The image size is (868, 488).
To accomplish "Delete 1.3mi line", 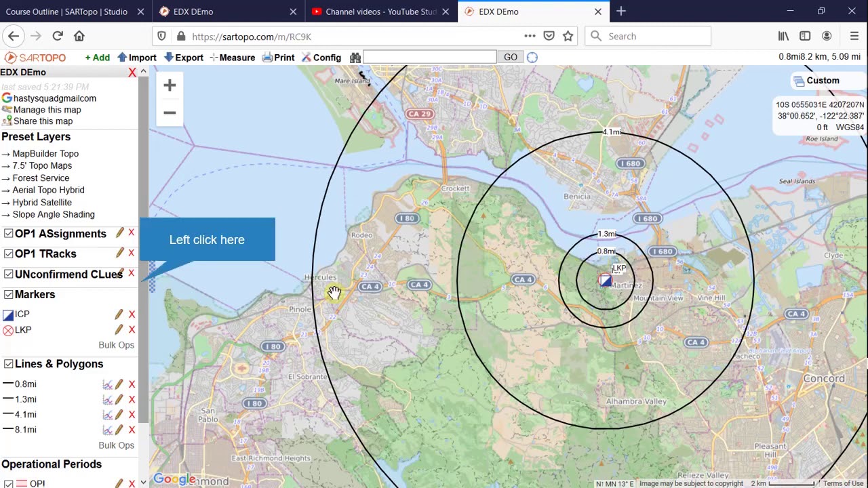I will tap(132, 400).
